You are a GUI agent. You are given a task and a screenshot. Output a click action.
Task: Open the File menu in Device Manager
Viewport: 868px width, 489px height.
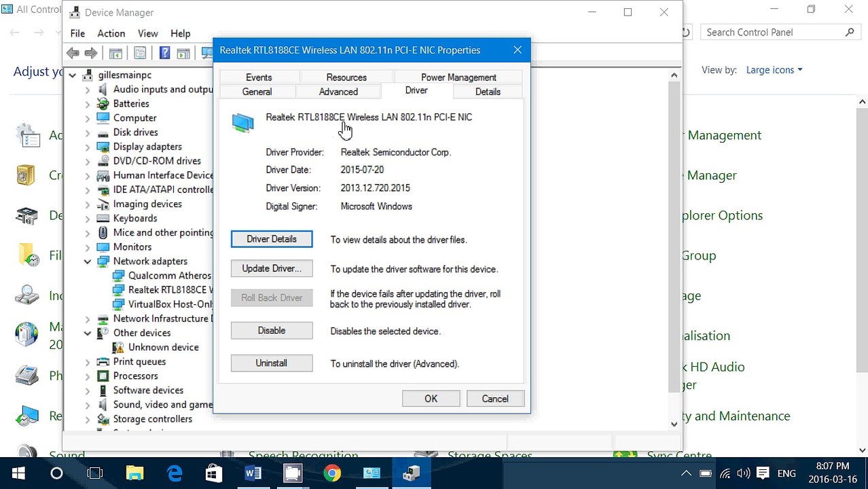coord(77,33)
